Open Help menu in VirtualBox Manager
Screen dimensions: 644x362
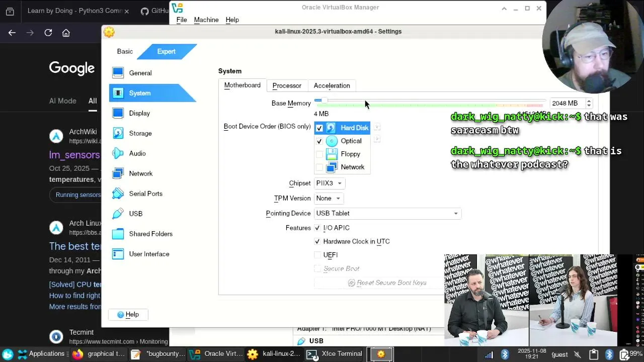click(x=232, y=20)
